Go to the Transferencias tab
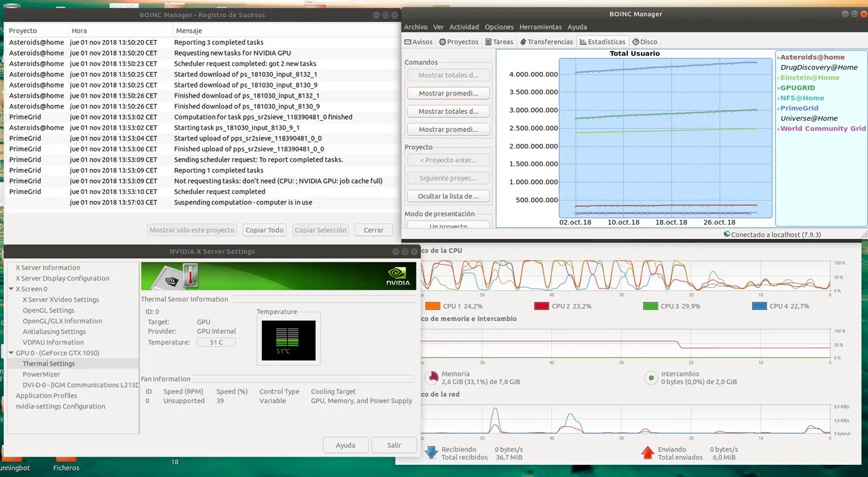 [x=547, y=42]
